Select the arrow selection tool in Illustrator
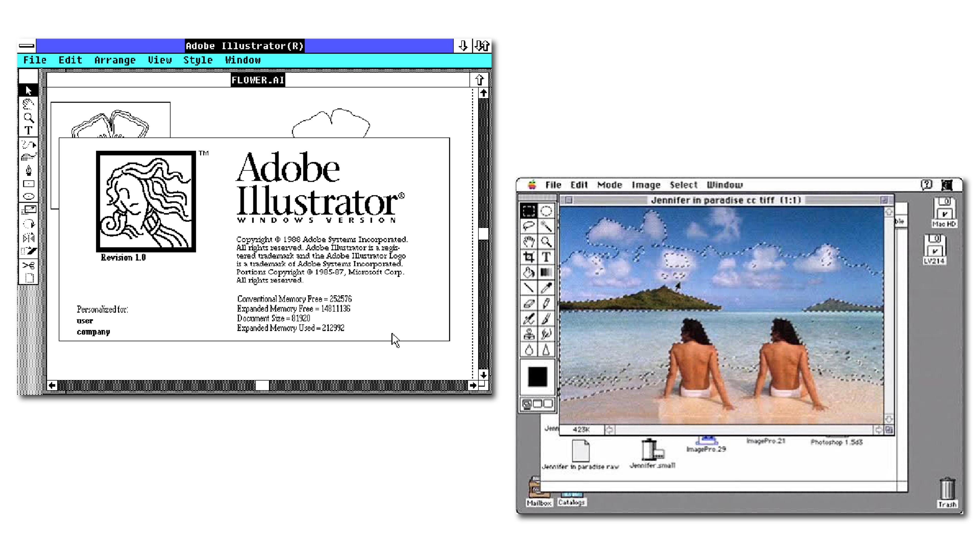This screenshot has height=552, width=980. pyautogui.click(x=29, y=90)
